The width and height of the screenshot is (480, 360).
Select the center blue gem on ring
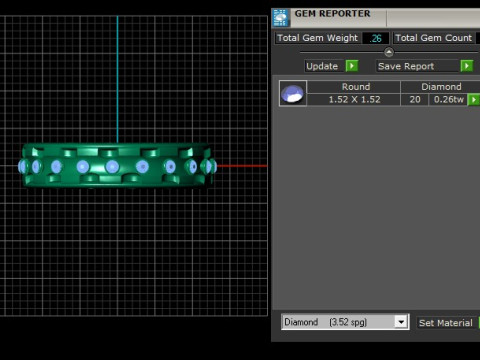pyautogui.click(x=112, y=167)
